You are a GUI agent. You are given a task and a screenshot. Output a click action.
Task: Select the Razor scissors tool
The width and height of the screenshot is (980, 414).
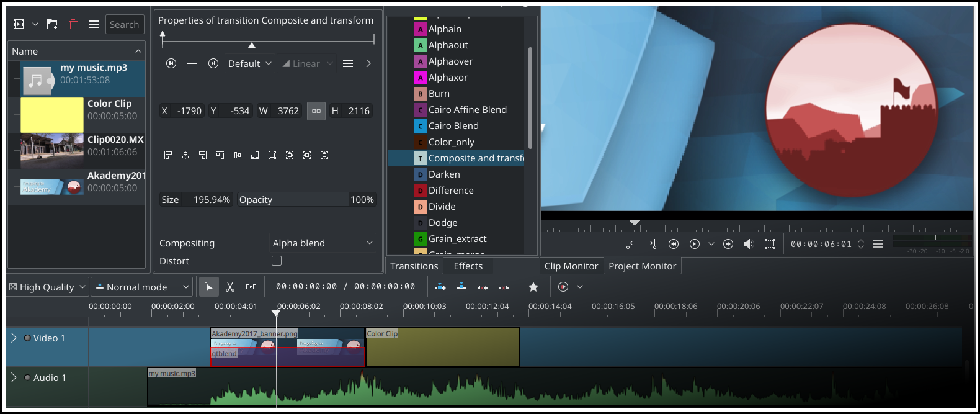tap(230, 287)
